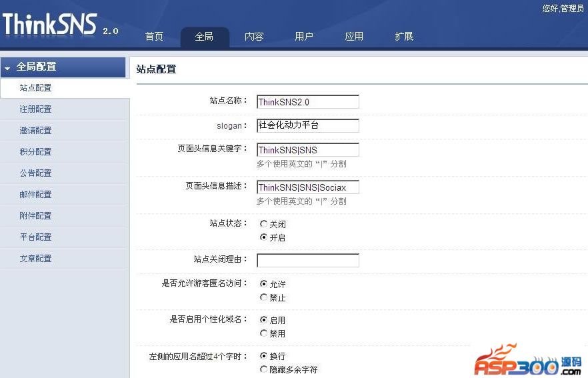
Task: Select 允许 for anonymous guest access
Action: coord(263,284)
